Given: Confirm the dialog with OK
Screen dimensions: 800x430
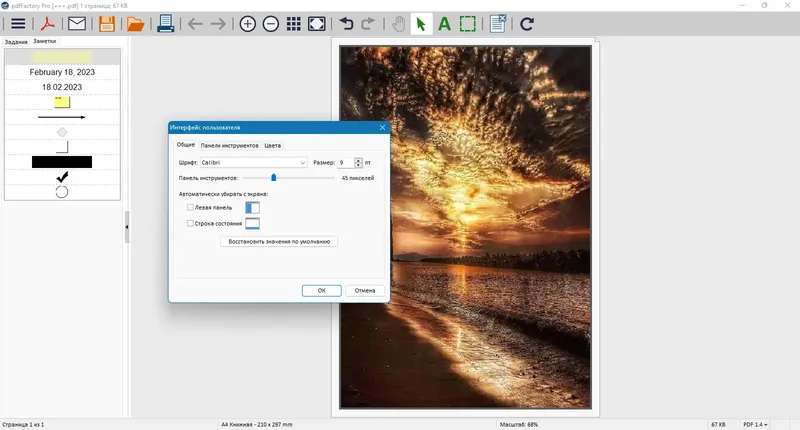Looking at the screenshot, I should click(x=321, y=291).
